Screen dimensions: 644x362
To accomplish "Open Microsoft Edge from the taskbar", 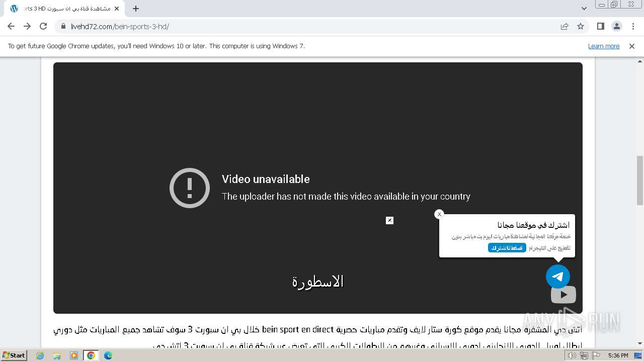I will click(108, 355).
